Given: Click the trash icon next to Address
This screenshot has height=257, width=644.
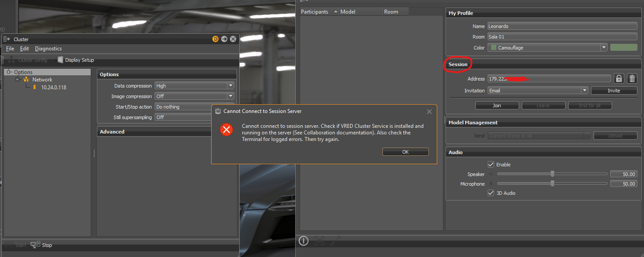Looking at the screenshot, I should (632, 78).
